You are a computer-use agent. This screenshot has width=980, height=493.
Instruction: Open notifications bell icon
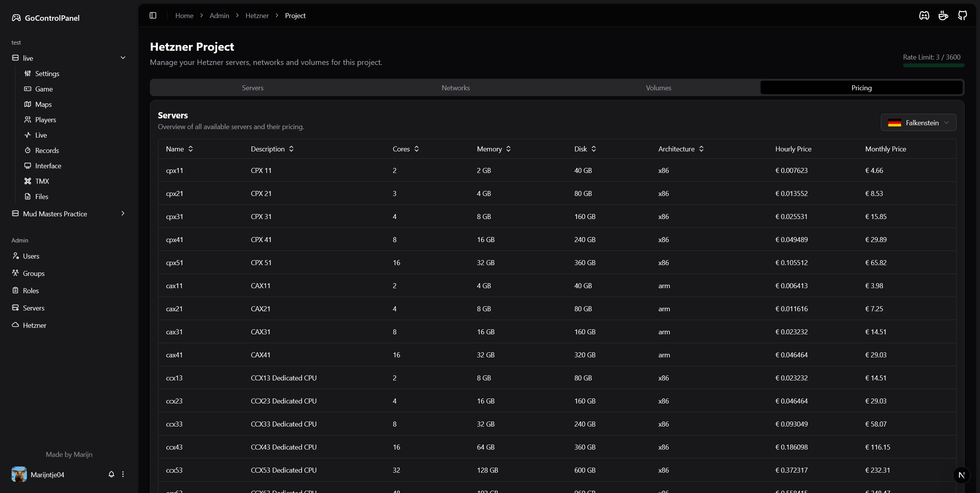point(111,474)
